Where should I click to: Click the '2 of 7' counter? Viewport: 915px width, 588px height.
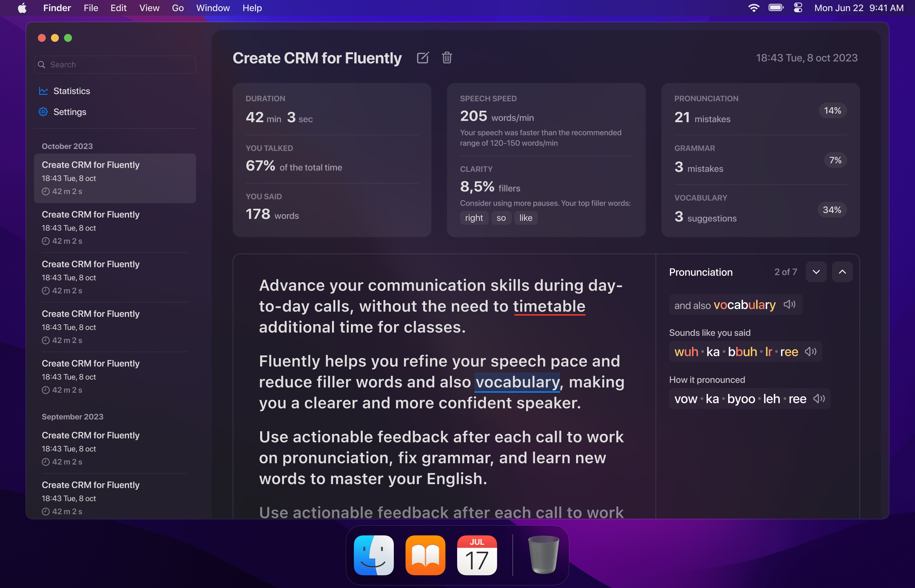pyautogui.click(x=786, y=272)
